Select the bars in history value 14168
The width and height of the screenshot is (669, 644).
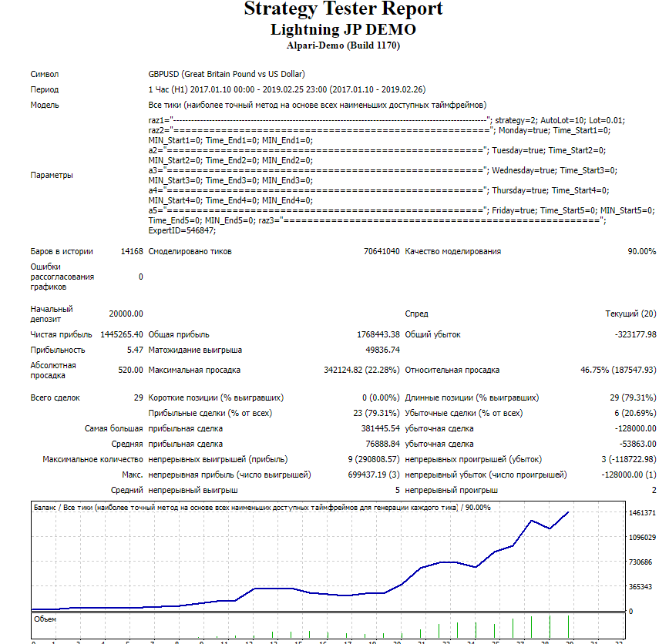tap(131, 251)
